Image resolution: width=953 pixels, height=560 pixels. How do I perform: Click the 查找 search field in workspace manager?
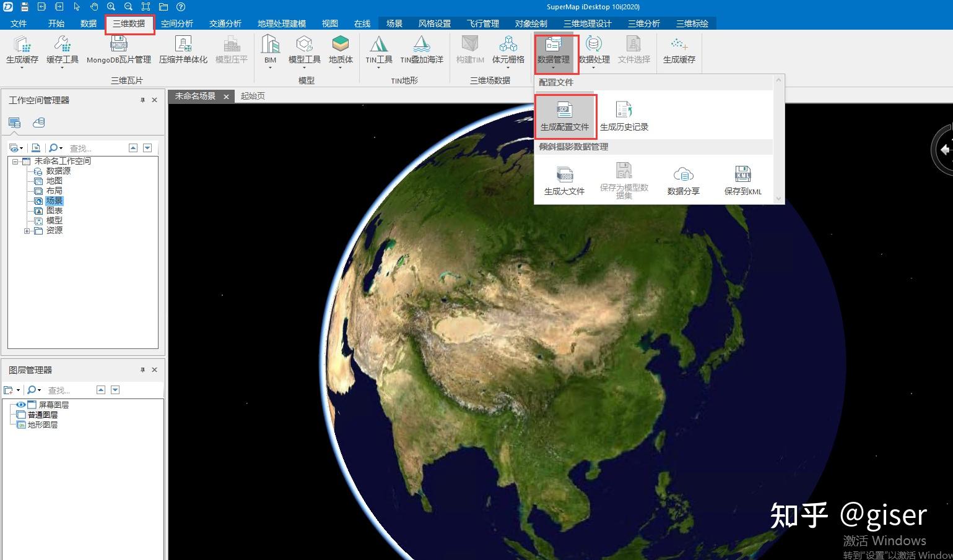pyautogui.click(x=96, y=148)
